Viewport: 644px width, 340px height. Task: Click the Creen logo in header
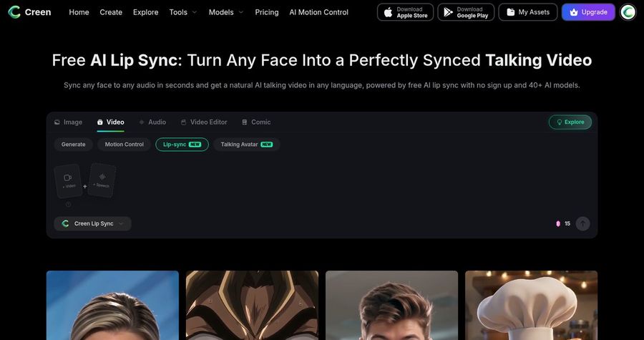(29, 12)
